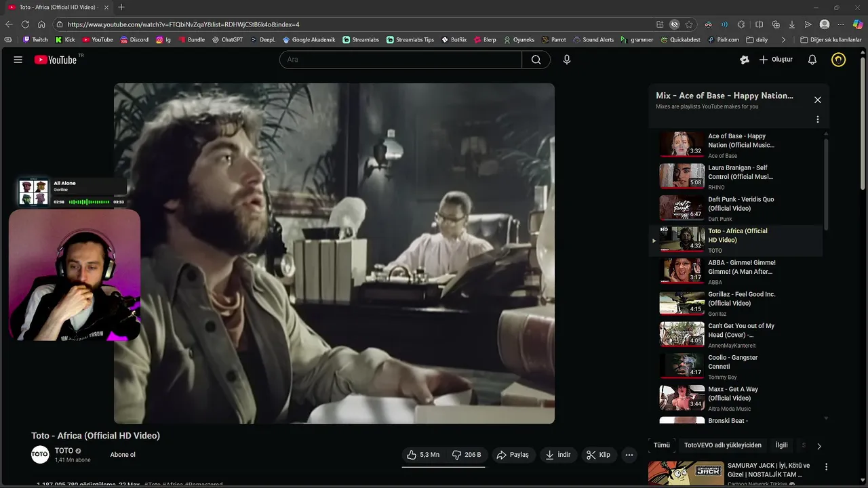Click the browser back arrow
The width and height of the screenshot is (868, 488).
click(x=9, y=24)
